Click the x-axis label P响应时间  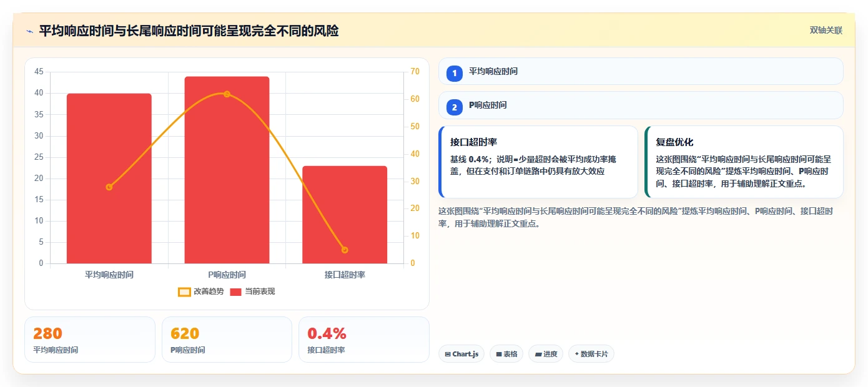click(x=227, y=275)
